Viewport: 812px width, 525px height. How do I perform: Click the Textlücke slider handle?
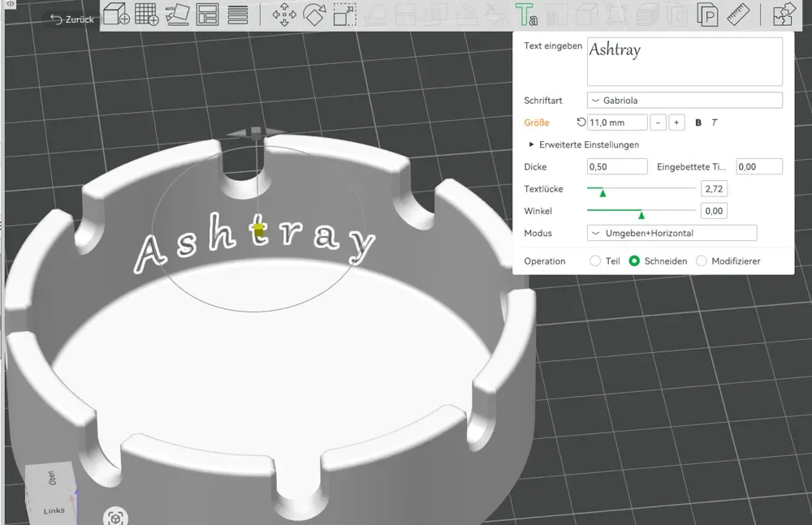coord(603,193)
